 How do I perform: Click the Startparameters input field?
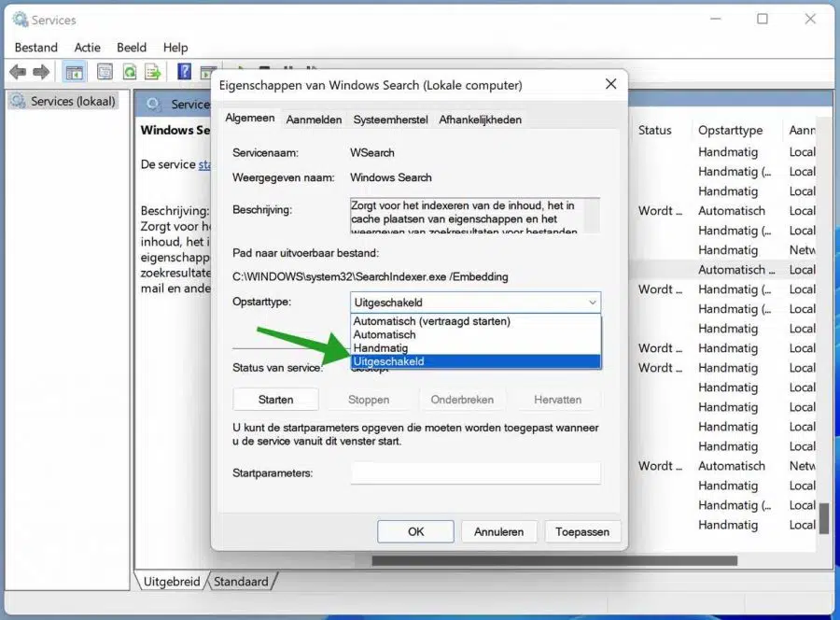coord(476,473)
